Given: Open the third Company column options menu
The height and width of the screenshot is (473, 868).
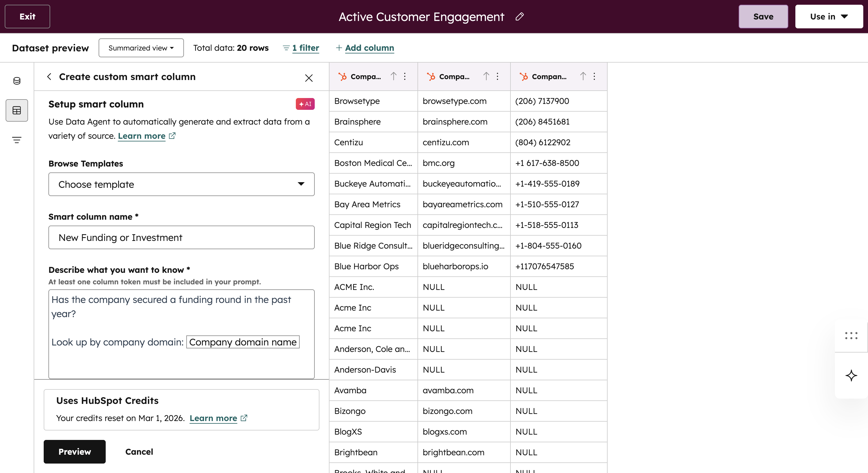Looking at the screenshot, I should click(x=594, y=76).
